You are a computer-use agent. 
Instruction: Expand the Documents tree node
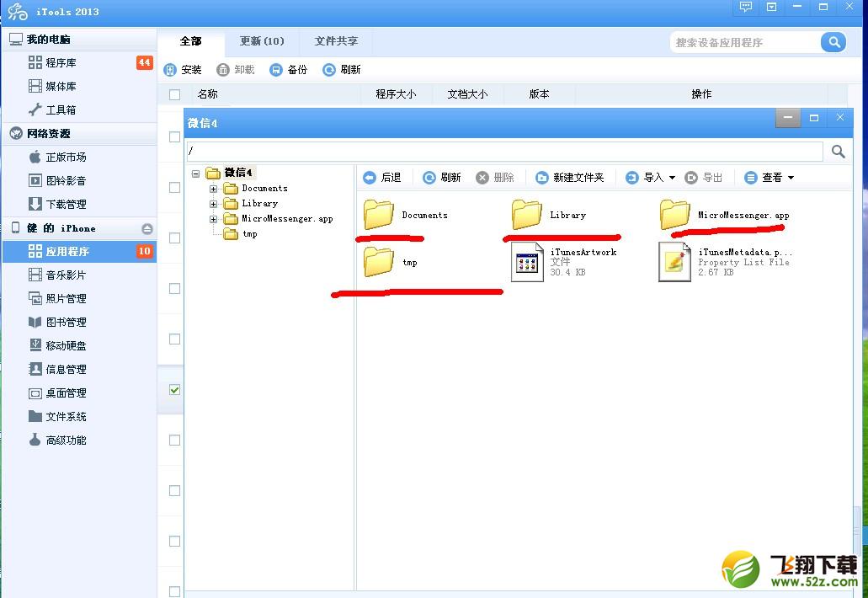tap(213, 189)
